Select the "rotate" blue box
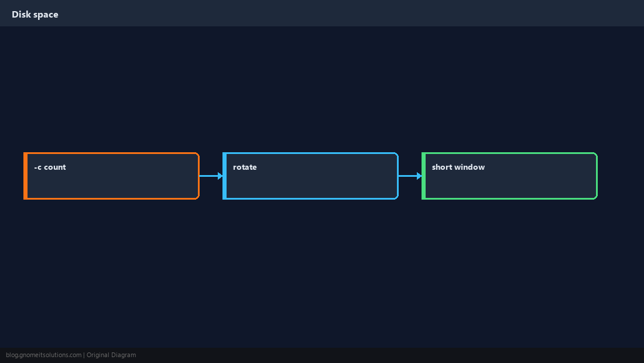 click(x=310, y=176)
